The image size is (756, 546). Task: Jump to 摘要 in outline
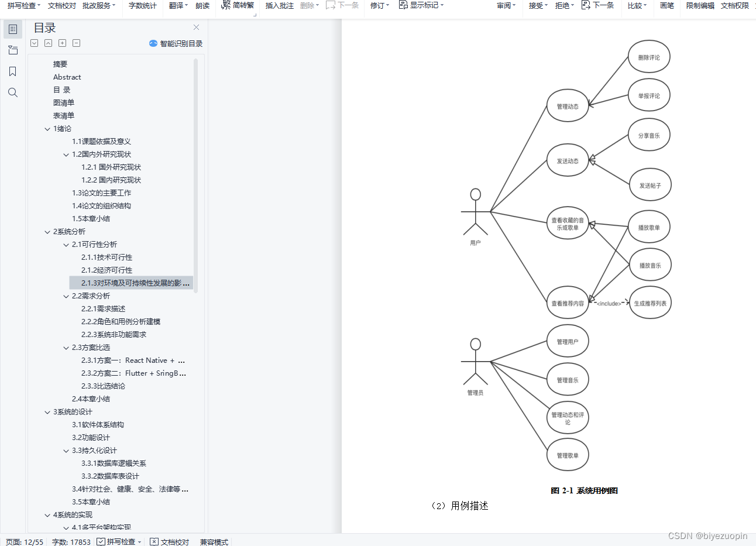pyautogui.click(x=60, y=64)
